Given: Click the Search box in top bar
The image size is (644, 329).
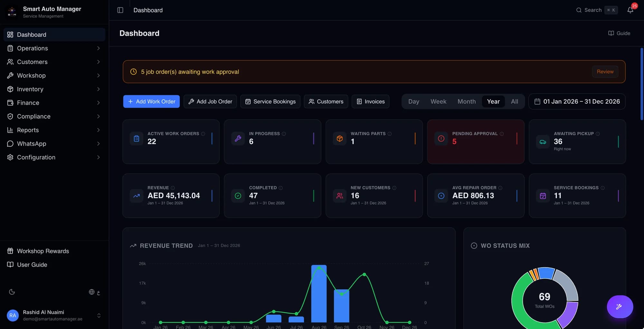Looking at the screenshot, I should pyautogui.click(x=597, y=10).
